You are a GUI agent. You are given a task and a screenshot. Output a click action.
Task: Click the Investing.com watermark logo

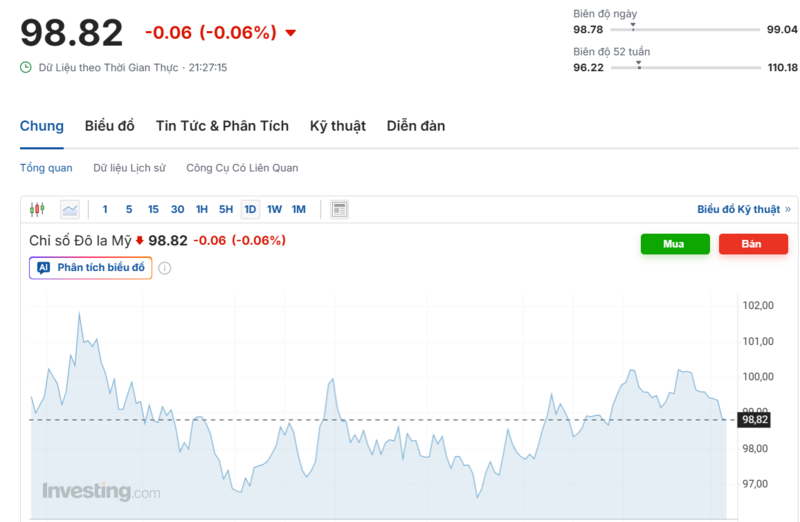coord(100,491)
